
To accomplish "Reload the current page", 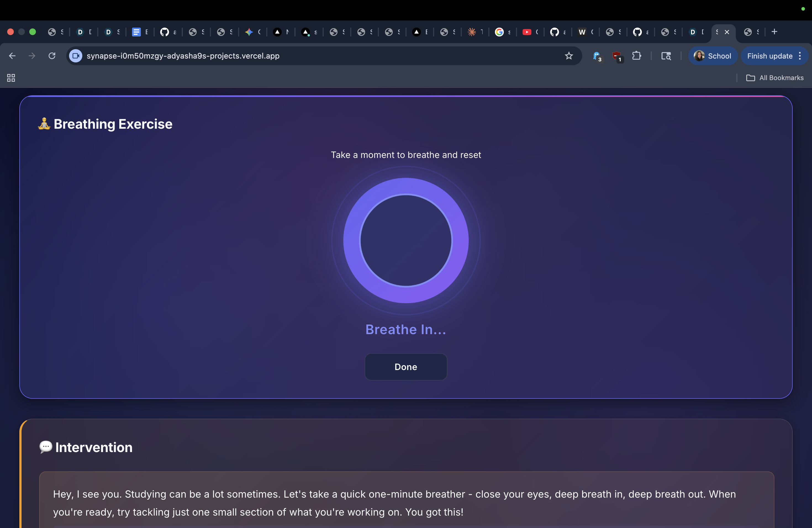I will click(52, 56).
